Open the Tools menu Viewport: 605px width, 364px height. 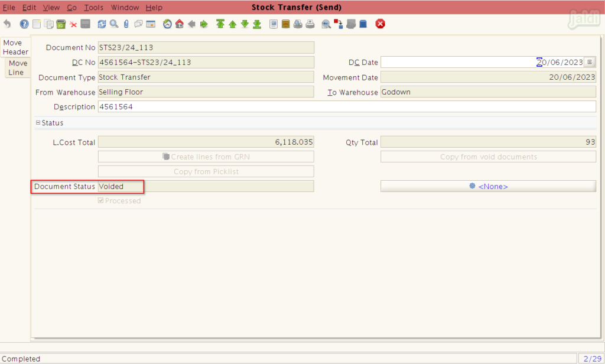click(94, 7)
